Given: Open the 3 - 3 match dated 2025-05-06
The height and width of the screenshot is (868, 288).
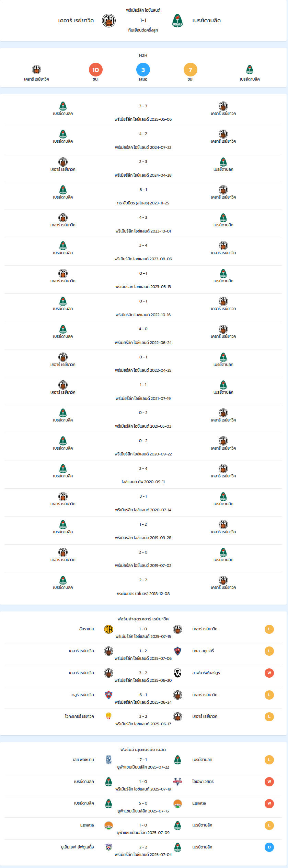Looking at the screenshot, I should (x=143, y=112).
